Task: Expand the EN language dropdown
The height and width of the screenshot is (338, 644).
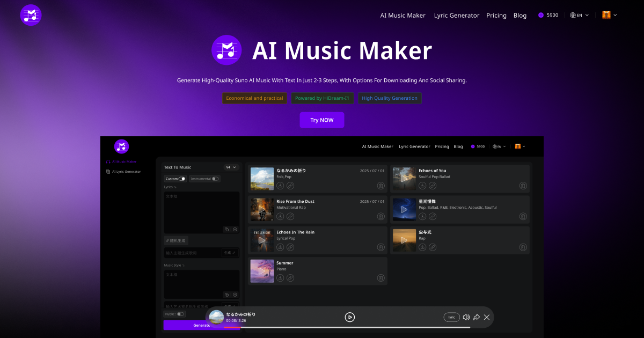Action: 580,15
